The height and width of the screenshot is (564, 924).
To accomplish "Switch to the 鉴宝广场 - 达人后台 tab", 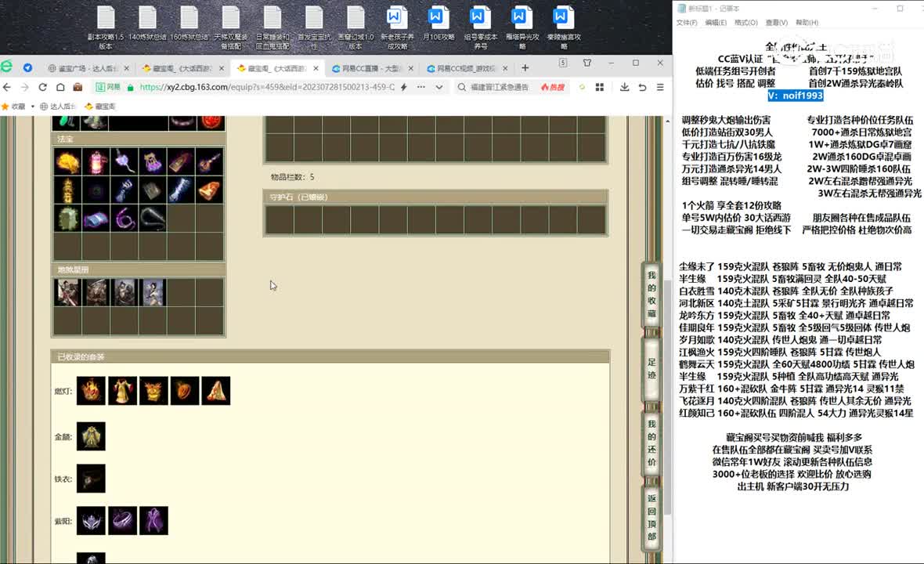I will point(88,68).
